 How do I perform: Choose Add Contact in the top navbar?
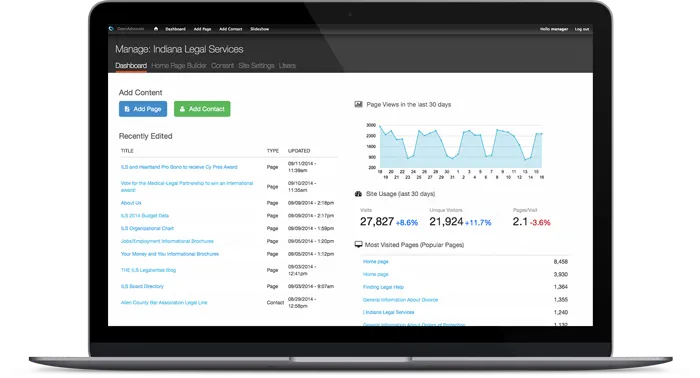(x=230, y=29)
